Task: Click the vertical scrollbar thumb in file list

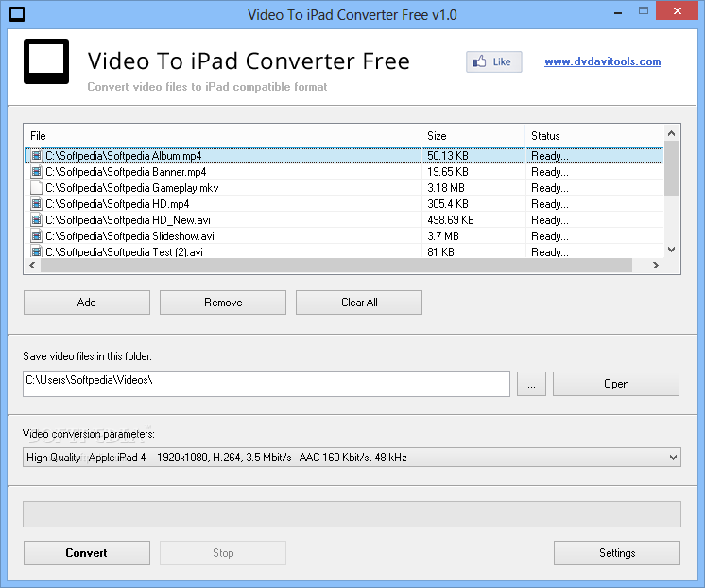Action: tap(671, 168)
